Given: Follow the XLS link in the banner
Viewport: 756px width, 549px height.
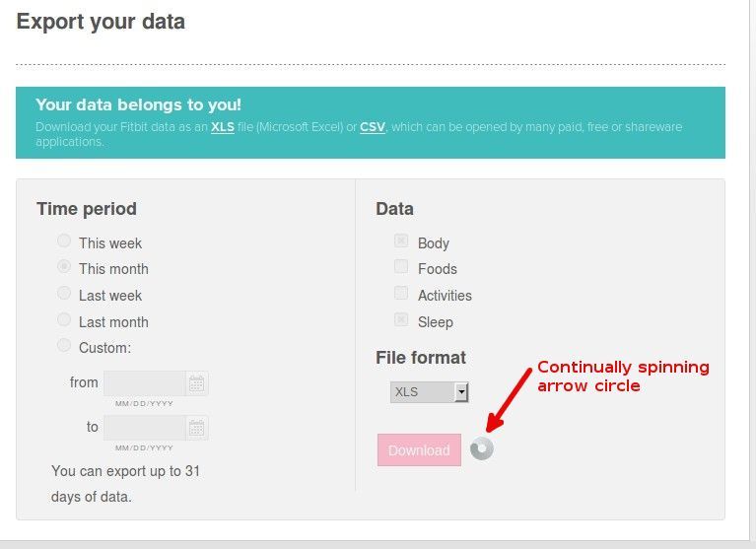Looking at the screenshot, I should (223, 127).
